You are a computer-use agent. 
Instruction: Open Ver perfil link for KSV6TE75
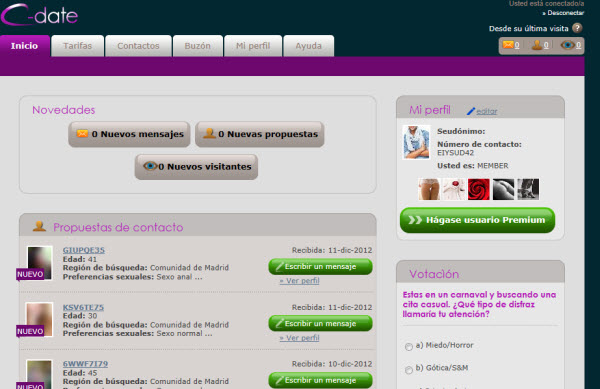(x=300, y=338)
